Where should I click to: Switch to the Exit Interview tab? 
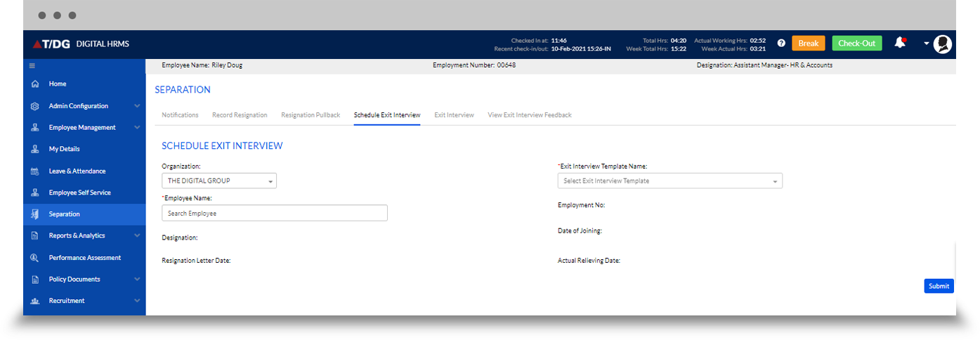tap(454, 115)
